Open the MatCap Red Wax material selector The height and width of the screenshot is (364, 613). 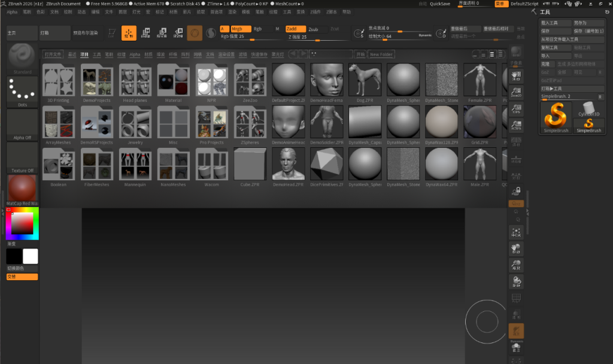click(22, 189)
